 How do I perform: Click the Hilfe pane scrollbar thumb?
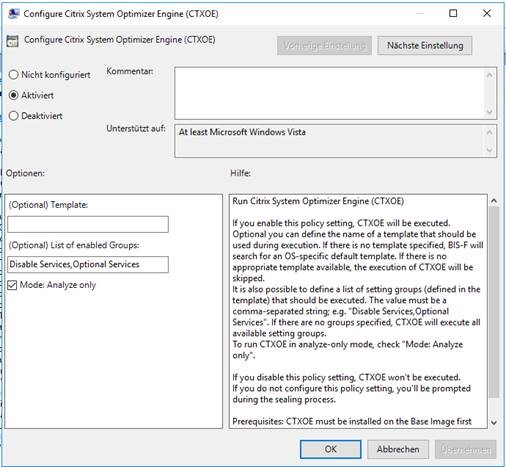point(494,302)
